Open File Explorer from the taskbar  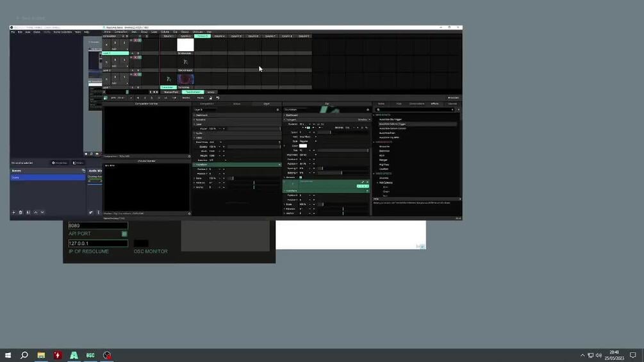pyautogui.click(x=41, y=355)
